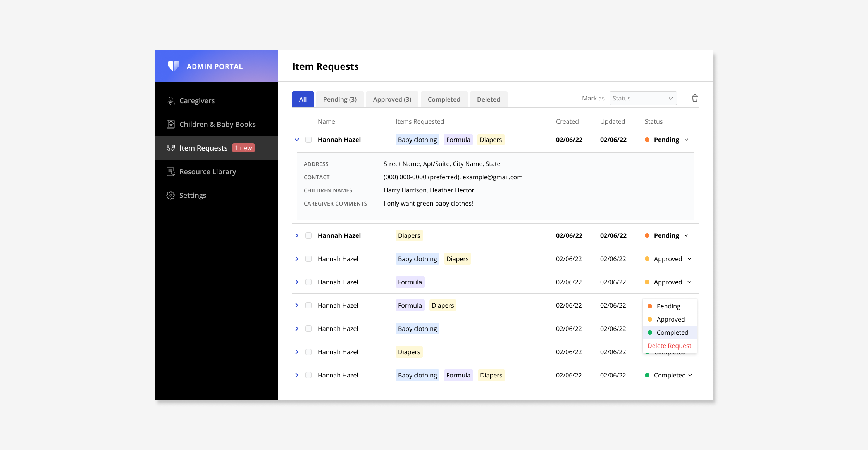Switch to the Pending (3) tab
This screenshot has height=450, width=868.
(x=340, y=99)
